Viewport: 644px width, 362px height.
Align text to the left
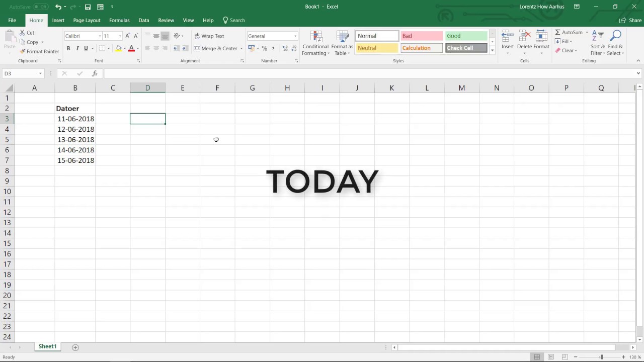tap(147, 49)
